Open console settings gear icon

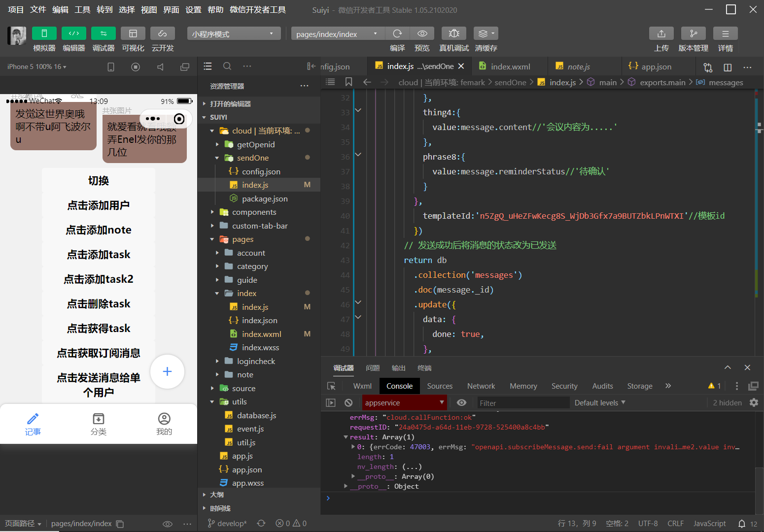754,403
